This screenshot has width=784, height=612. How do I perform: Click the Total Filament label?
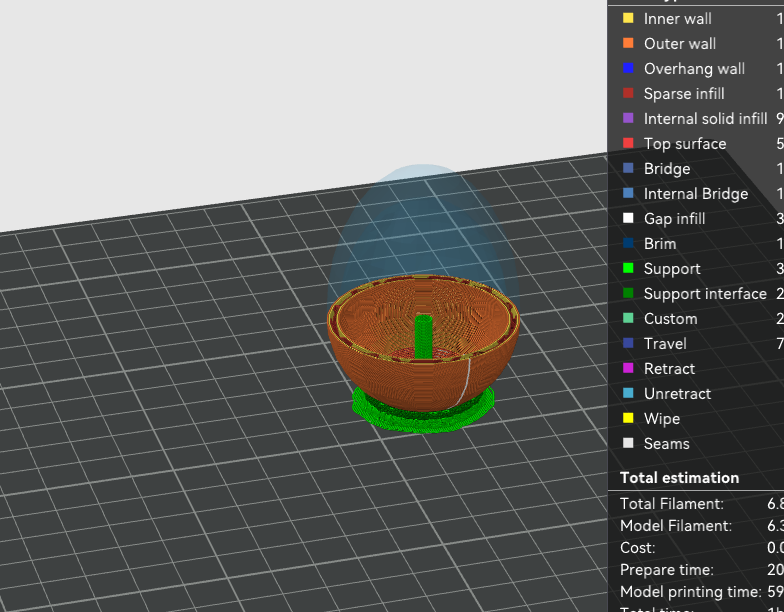pos(672,504)
